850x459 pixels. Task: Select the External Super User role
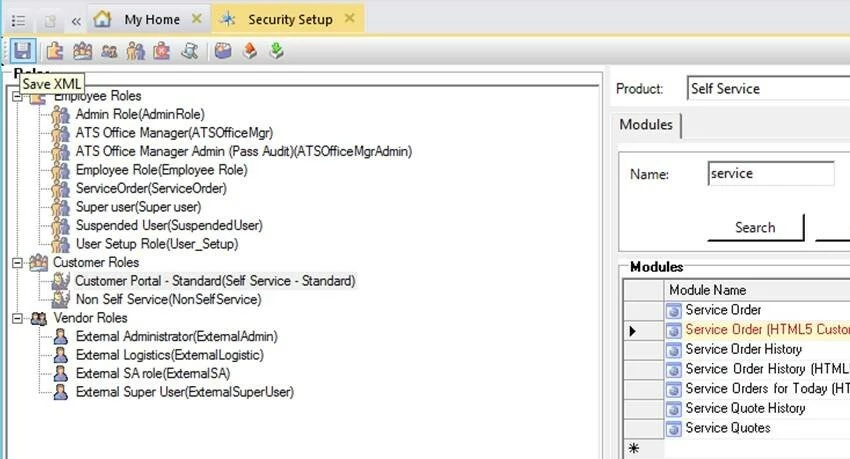[184, 392]
